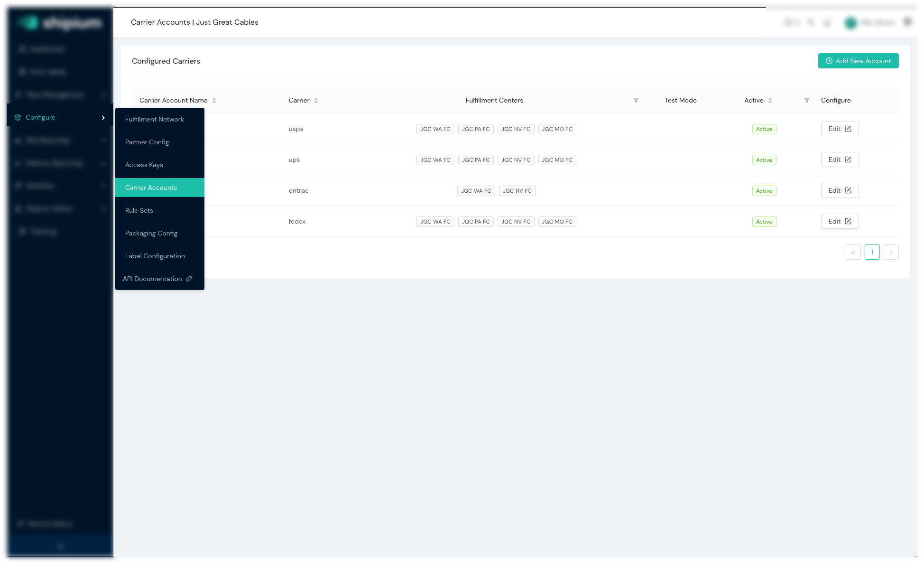Image resolution: width=924 pixels, height=564 pixels.
Task: Select Rule Sets from submenu
Action: pos(139,210)
